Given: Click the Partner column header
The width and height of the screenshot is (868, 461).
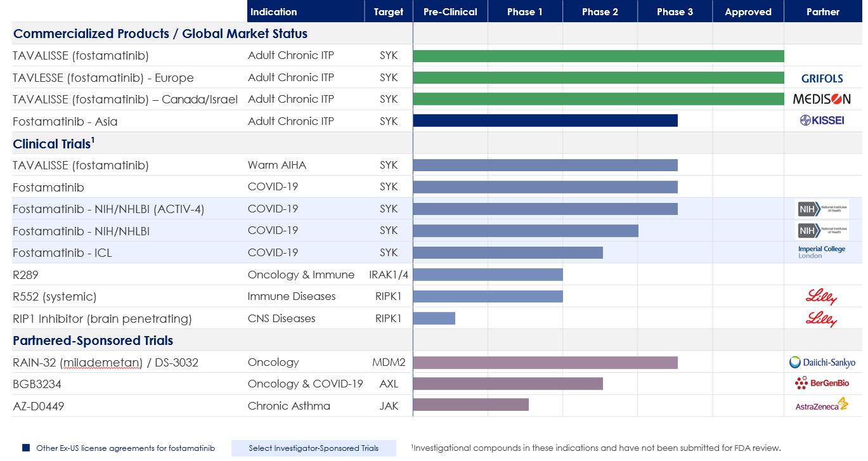Looking at the screenshot, I should pos(823,11).
